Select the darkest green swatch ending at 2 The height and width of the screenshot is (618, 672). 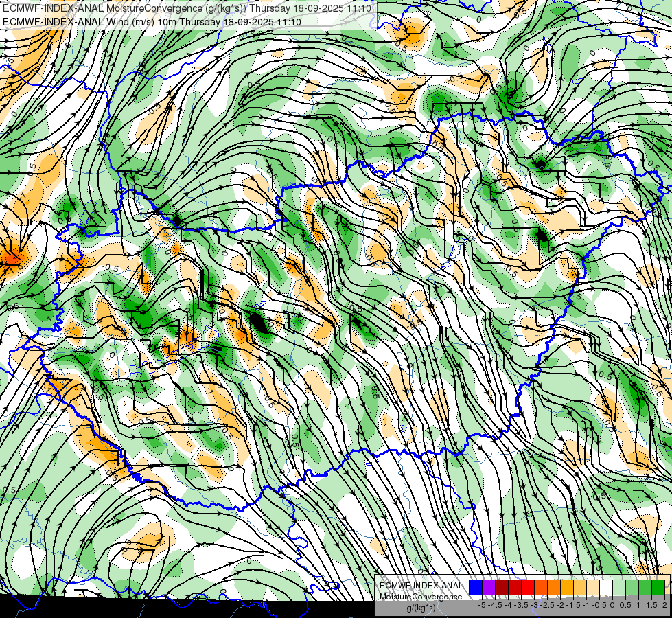(x=658, y=587)
